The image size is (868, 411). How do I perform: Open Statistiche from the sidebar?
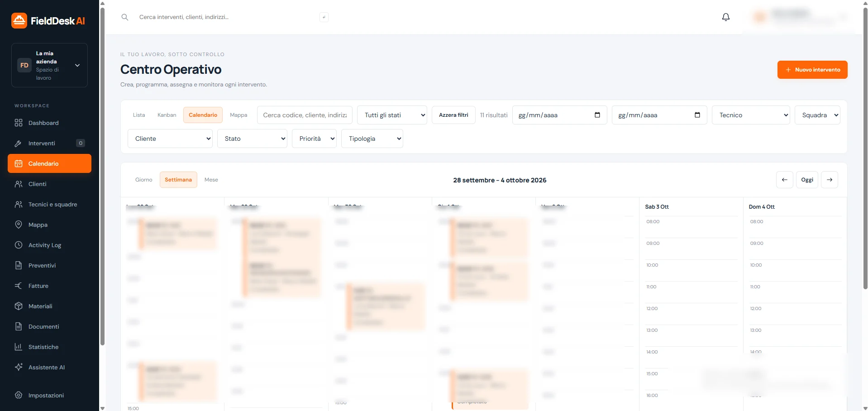(x=49, y=347)
